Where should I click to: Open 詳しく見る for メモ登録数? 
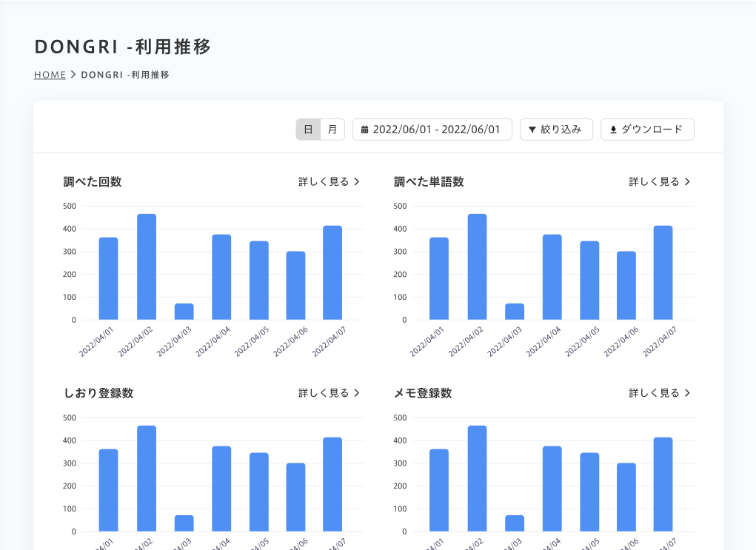pyautogui.click(x=659, y=393)
